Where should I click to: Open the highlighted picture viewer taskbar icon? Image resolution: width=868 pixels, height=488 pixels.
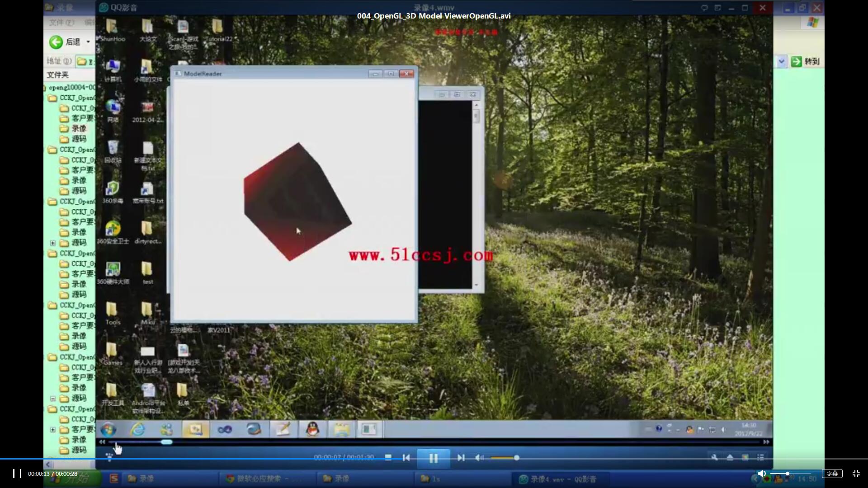(196, 429)
